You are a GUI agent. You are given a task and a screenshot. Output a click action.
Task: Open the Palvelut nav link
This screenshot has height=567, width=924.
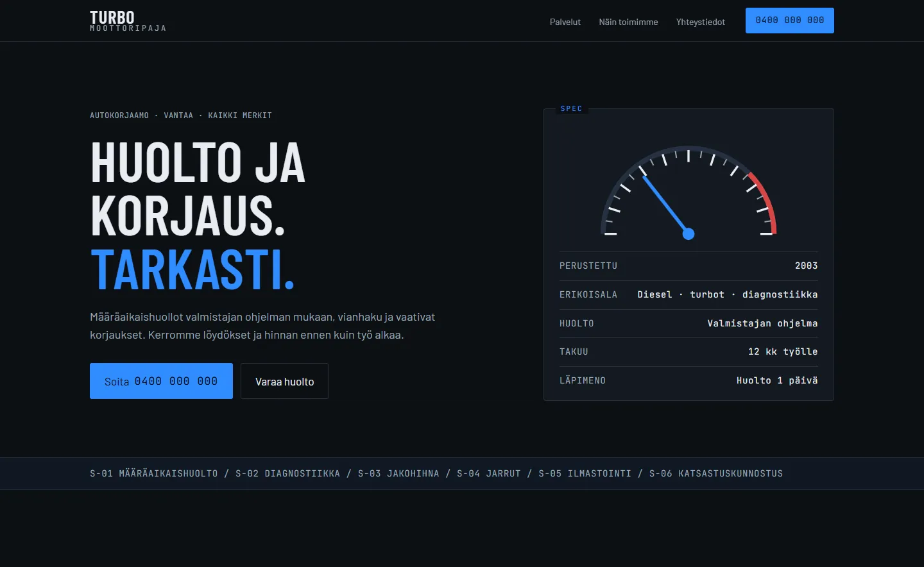click(565, 22)
